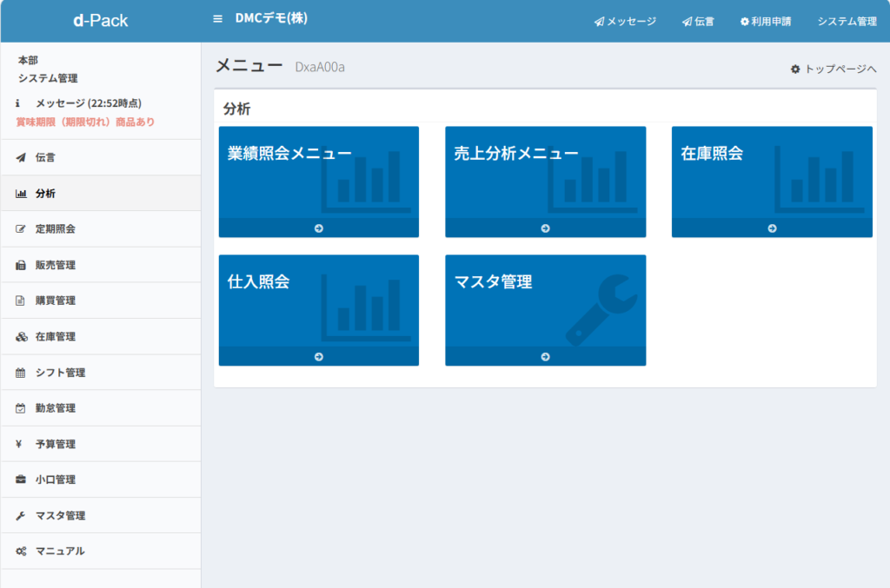Click the gears icon beside マニュアル
This screenshot has height=588, width=890.
(x=21, y=552)
